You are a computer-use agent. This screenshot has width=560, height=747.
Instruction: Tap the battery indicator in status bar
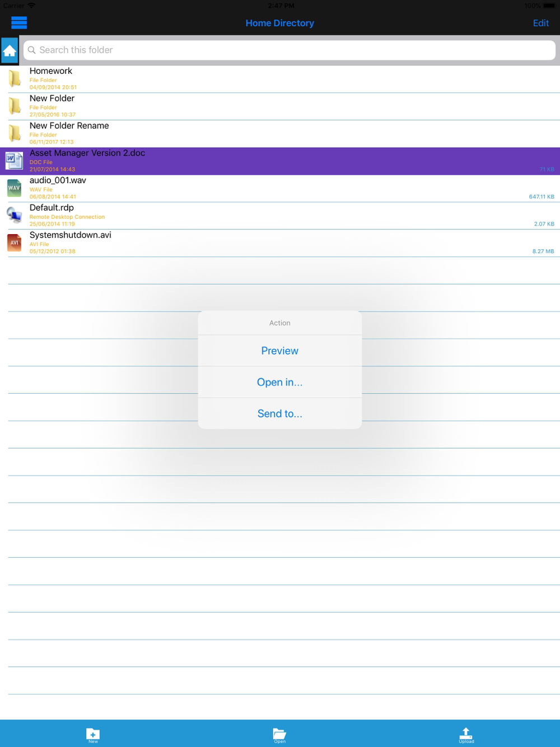[549, 6]
